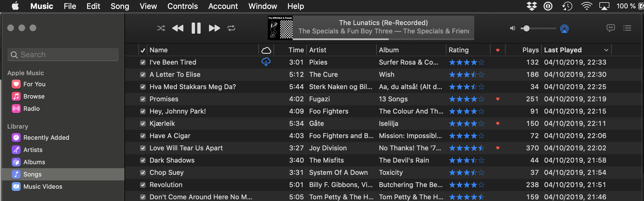
Task: Uncheck Hva Med Stakkars Meg Da?
Action: point(143,87)
